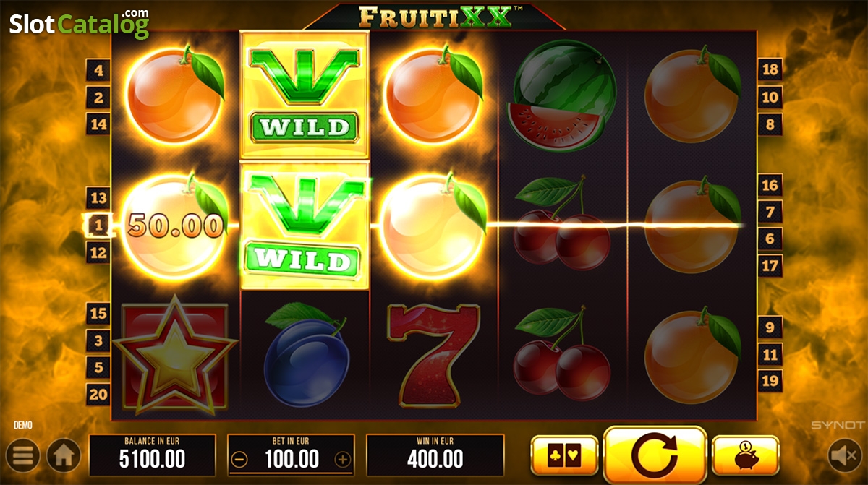Click the piggy bank collect button
Image resolution: width=868 pixels, height=485 pixels.
point(746,455)
